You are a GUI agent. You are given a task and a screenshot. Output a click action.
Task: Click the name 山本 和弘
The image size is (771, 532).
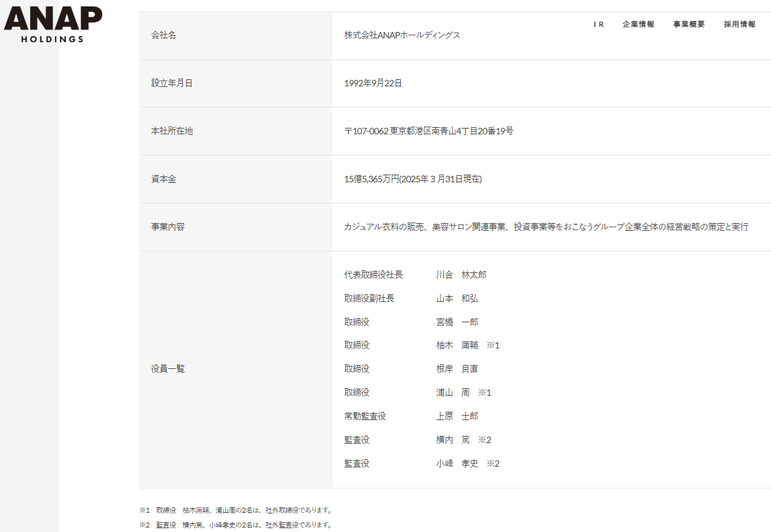456,299
